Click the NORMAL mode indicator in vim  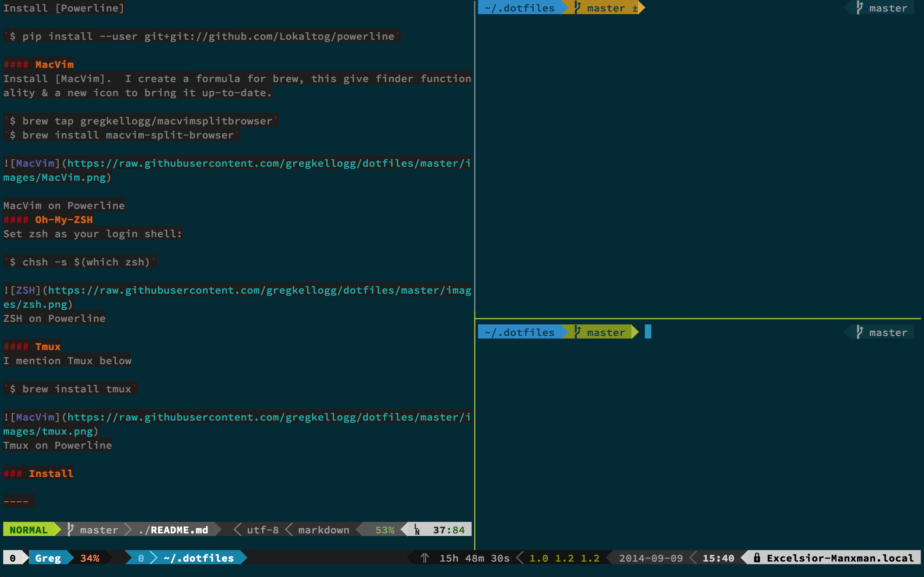point(29,530)
